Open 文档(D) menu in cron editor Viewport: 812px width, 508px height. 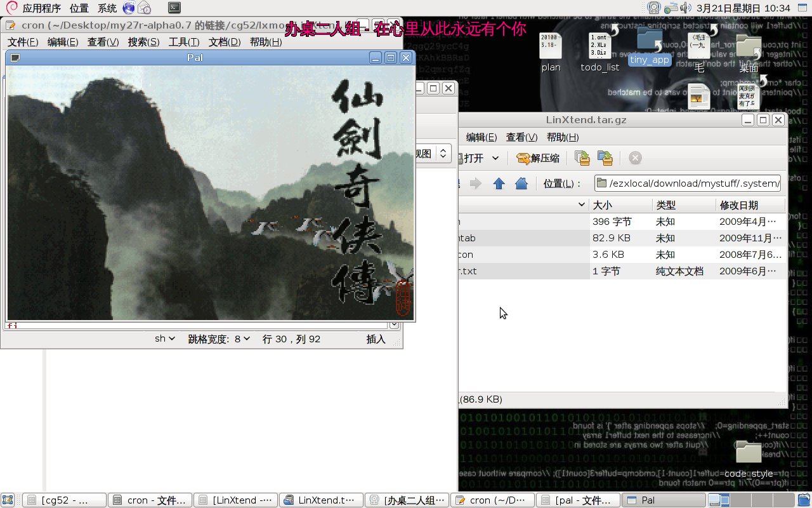225,42
